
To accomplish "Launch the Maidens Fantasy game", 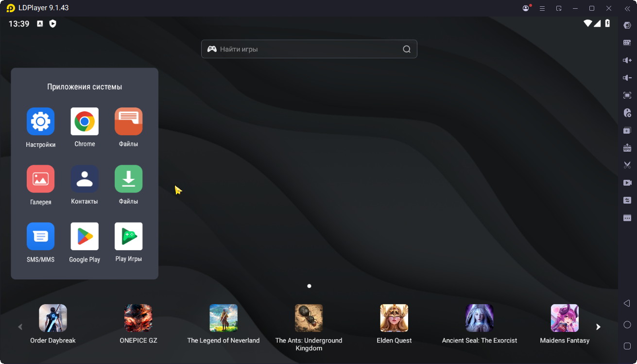I will point(565,318).
